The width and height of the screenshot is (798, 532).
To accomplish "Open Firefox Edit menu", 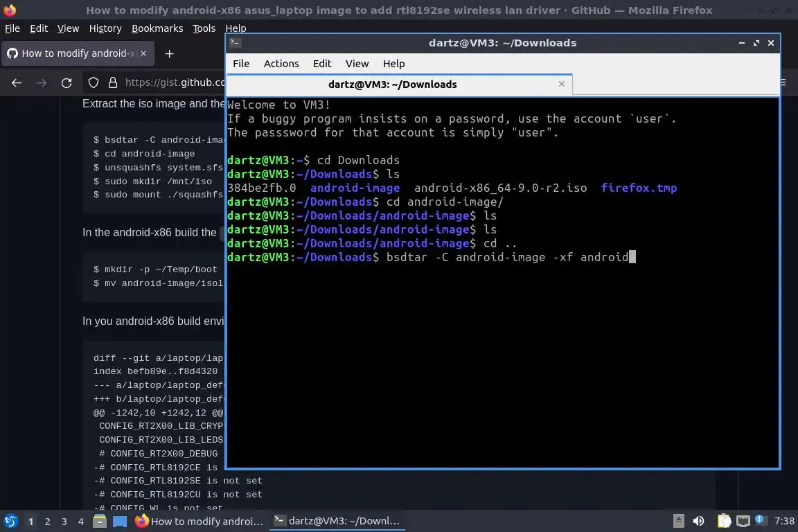I will pos(39,28).
